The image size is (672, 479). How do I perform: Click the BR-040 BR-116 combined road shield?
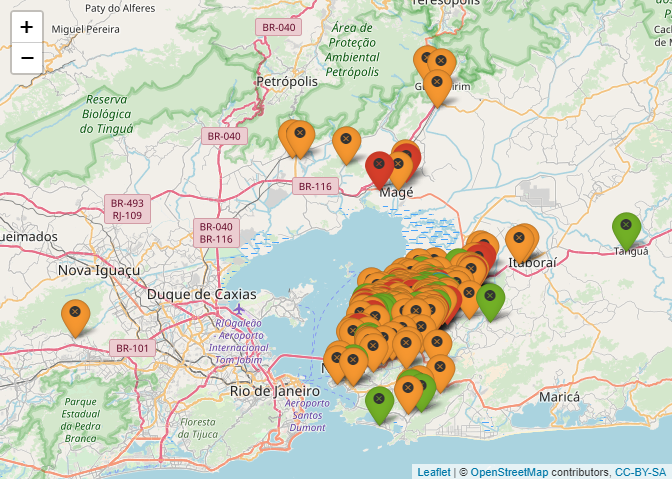click(x=216, y=233)
